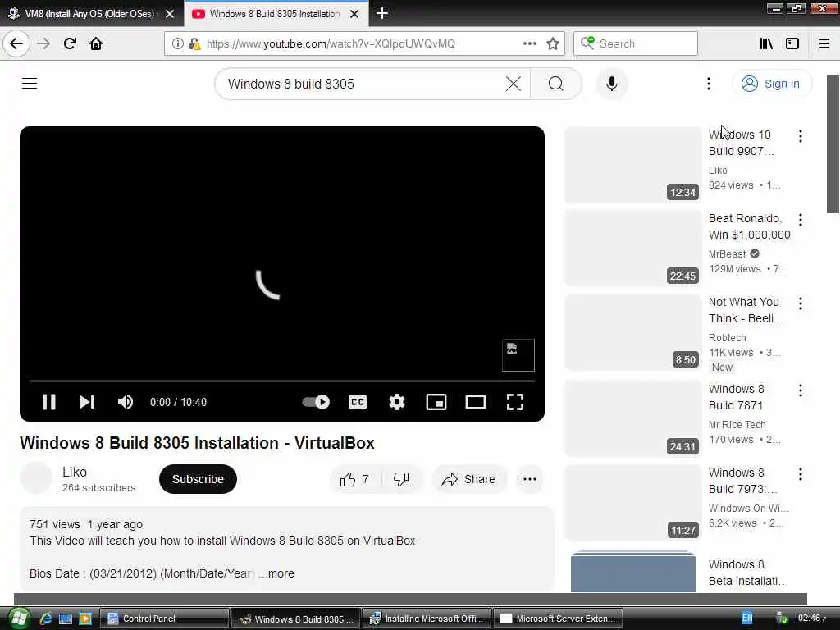Toggle the autoplay switch
The height and width of the screenshot is (630, 840).
click(x=316, y=402)
